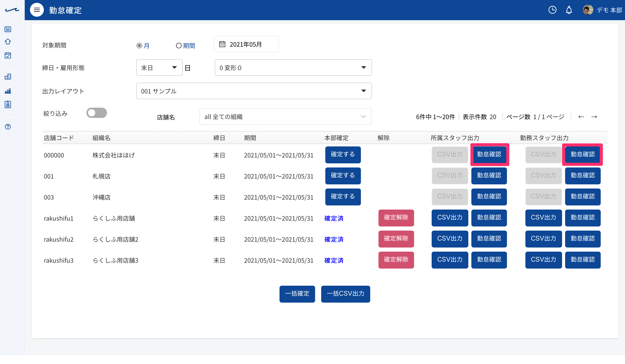Click the デモ 本部 user name
625x364 pixels.
pos(609,10)
